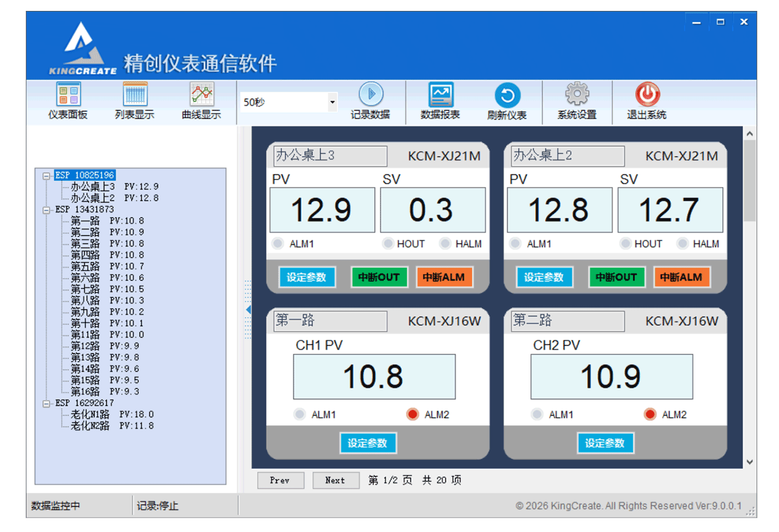Select the 第五路 tree item

pos(85,266)
